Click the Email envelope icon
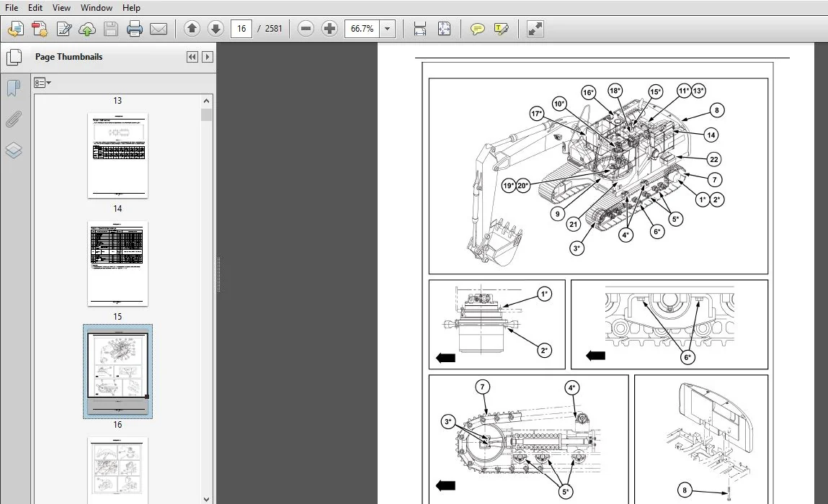Screen dimensions: 828x504 159,29
